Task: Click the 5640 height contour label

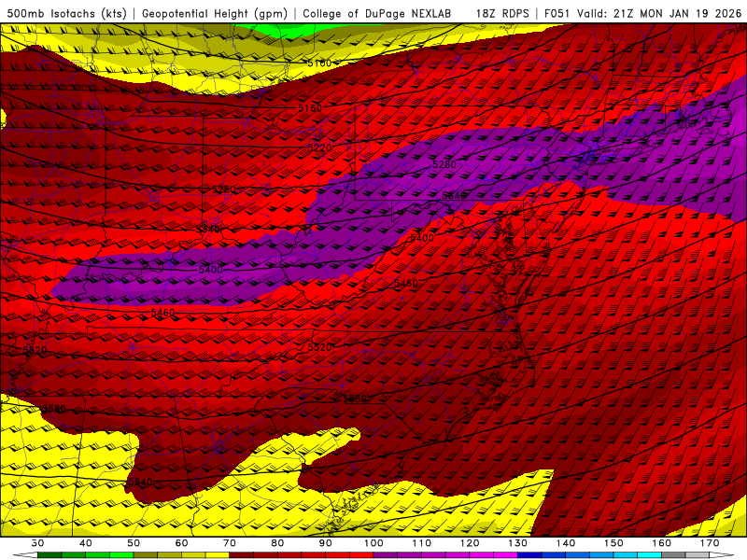Action: click(x=141, y=482)
